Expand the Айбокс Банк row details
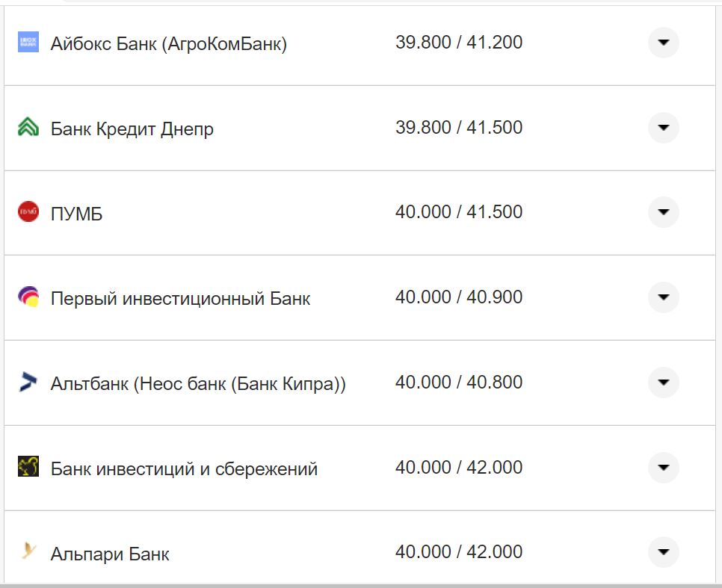722x588 pixels. pos(663,43)
